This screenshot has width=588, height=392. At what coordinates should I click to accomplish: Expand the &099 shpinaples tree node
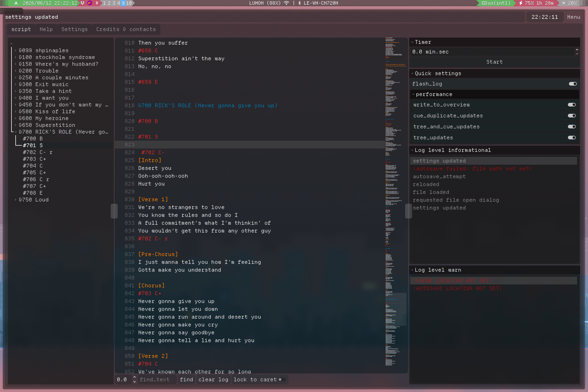(16, 50)
